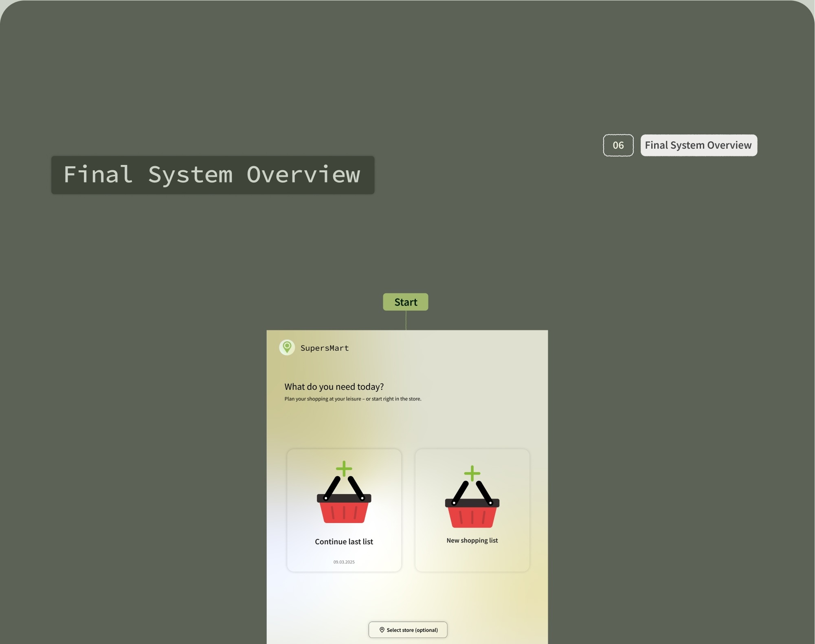The image size is (815, 644).
Task: Click the 09.03.2025 date on last list
Action: tap(344, 562)
